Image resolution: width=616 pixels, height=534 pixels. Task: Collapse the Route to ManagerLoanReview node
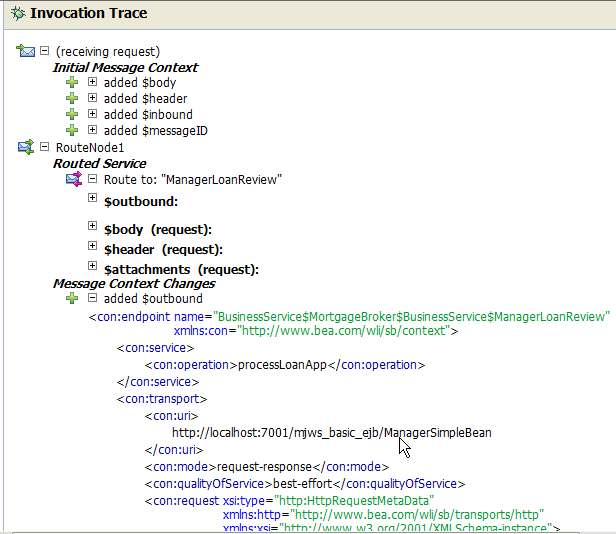pyautogui.click(x=92, y=179)
